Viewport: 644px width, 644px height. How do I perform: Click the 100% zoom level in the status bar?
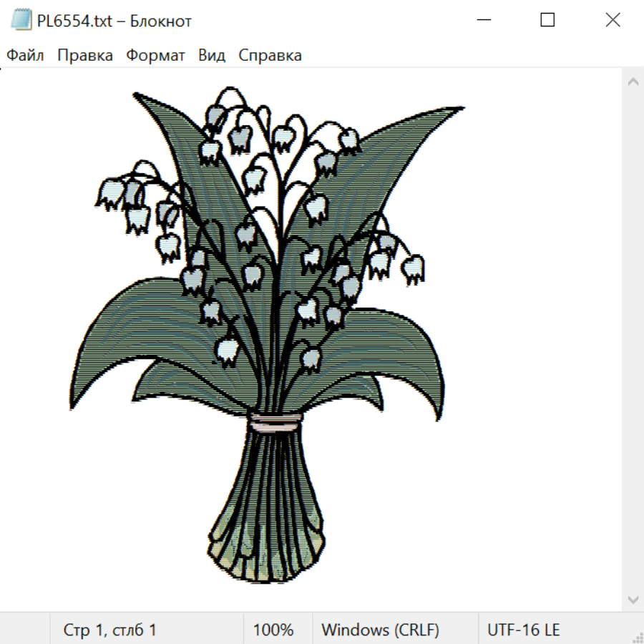point(273,630)
